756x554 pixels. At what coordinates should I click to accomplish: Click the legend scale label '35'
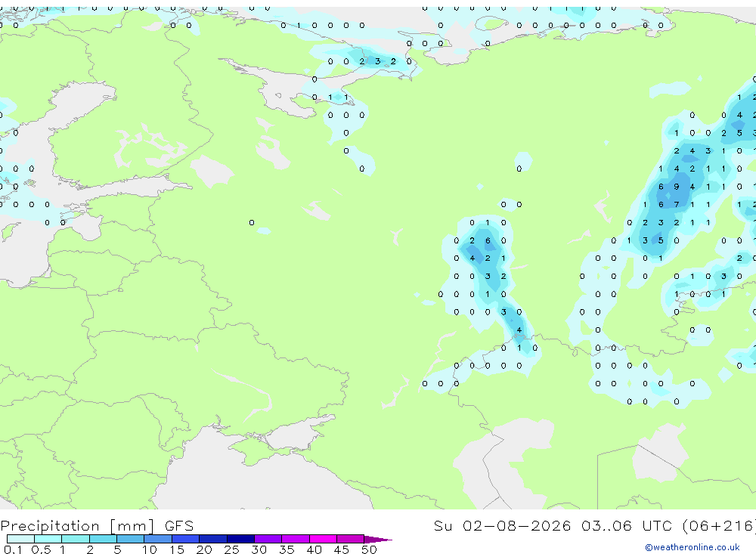[x=287, y=549]
